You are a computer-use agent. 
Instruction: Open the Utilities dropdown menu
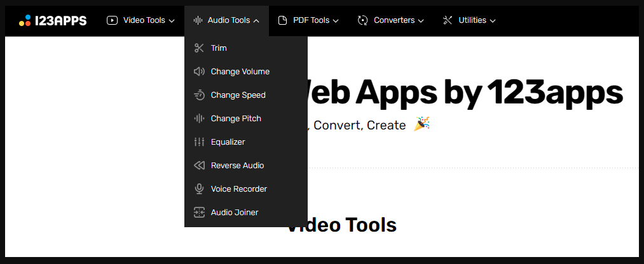point(469,20)
